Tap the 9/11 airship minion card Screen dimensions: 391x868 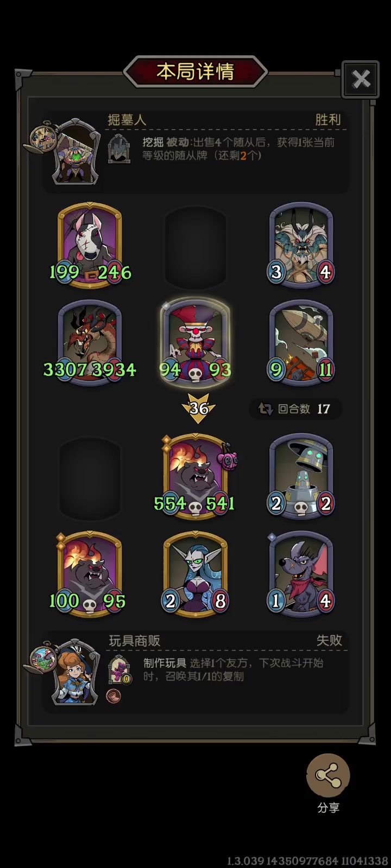coord(301,343)
